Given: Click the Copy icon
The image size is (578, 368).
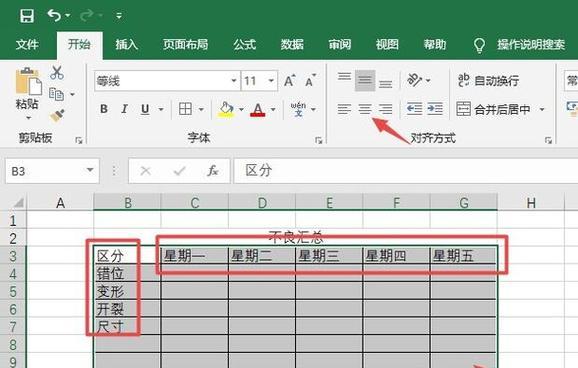Looking at the screenshot, I should coord(56,94).
